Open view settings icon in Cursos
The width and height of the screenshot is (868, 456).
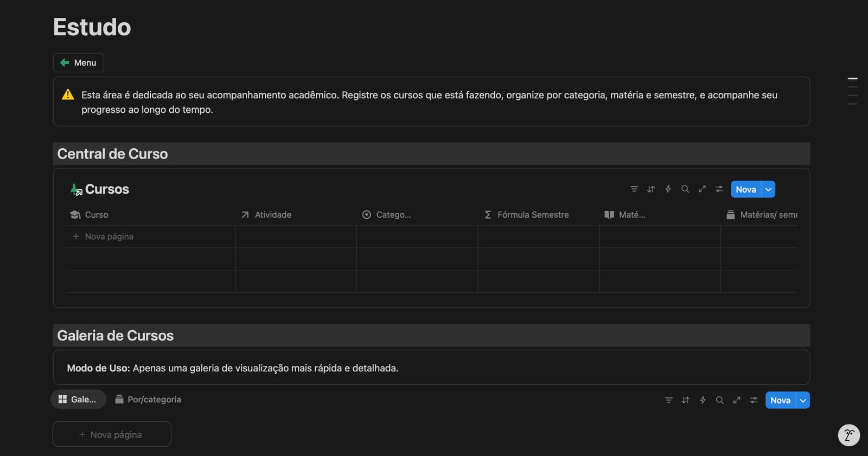tap(719, 189)
